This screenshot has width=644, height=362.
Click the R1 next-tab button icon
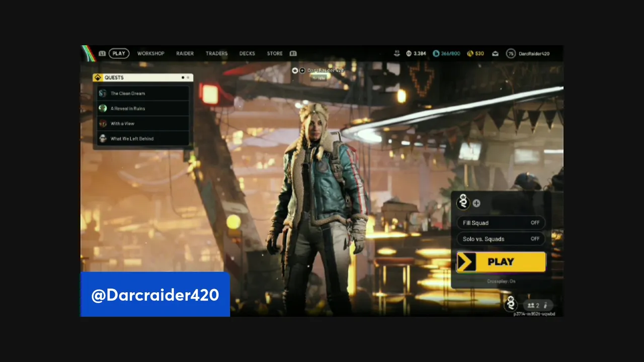[293, 53]
